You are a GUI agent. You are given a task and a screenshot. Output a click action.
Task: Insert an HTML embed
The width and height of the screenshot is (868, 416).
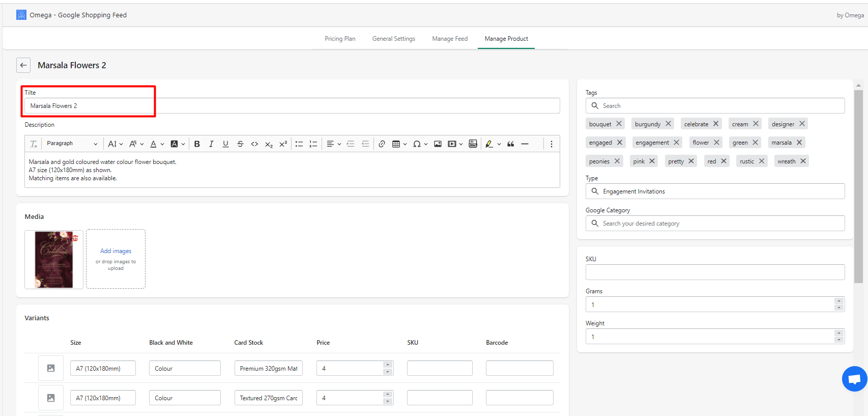[x=473, y=144]
